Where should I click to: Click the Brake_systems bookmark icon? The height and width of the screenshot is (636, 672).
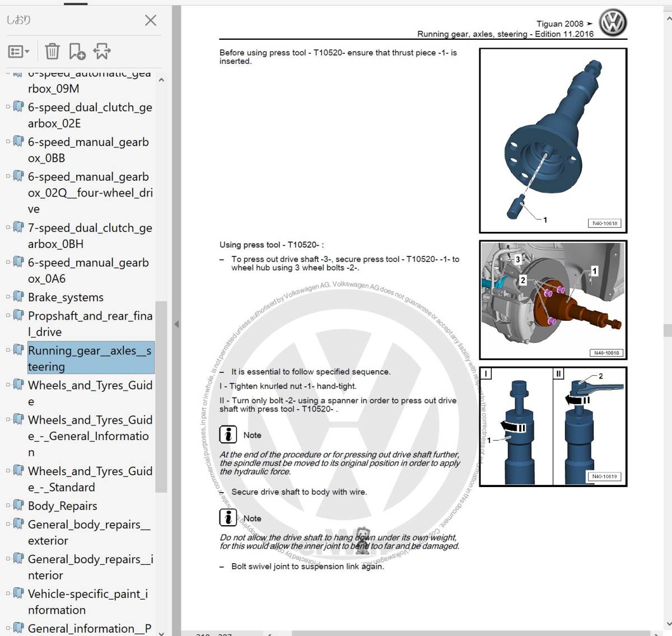(18, 296)
